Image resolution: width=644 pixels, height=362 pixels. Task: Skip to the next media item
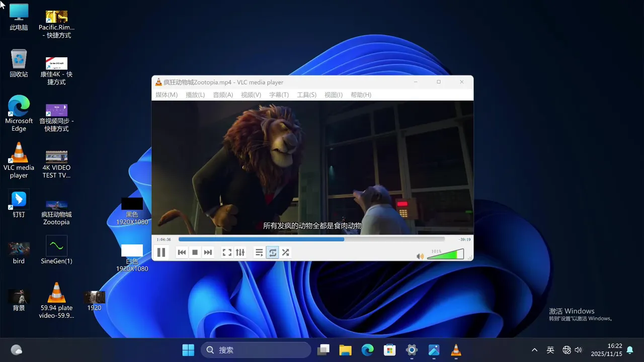[208, 252]
